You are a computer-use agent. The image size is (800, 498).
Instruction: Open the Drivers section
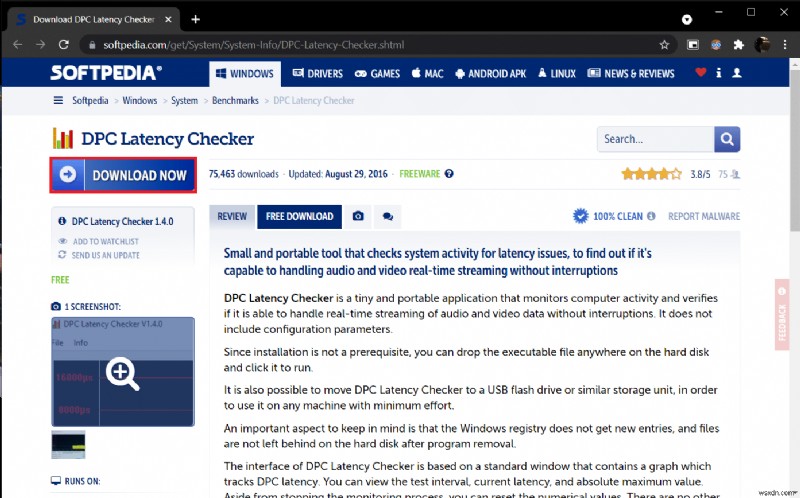317,73
